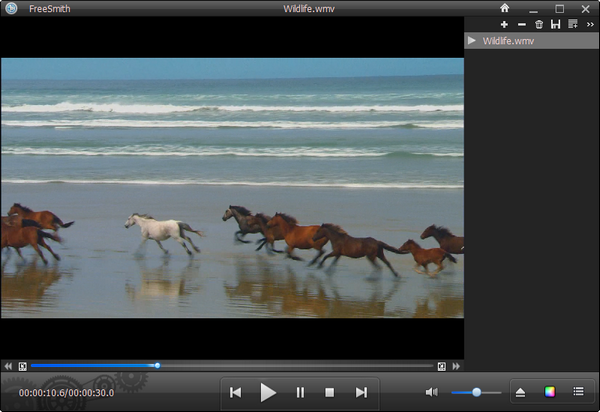Toggle the playlist panel list icon
The width and height of the screenshot is (600, 412).
(x=578, y=392)
